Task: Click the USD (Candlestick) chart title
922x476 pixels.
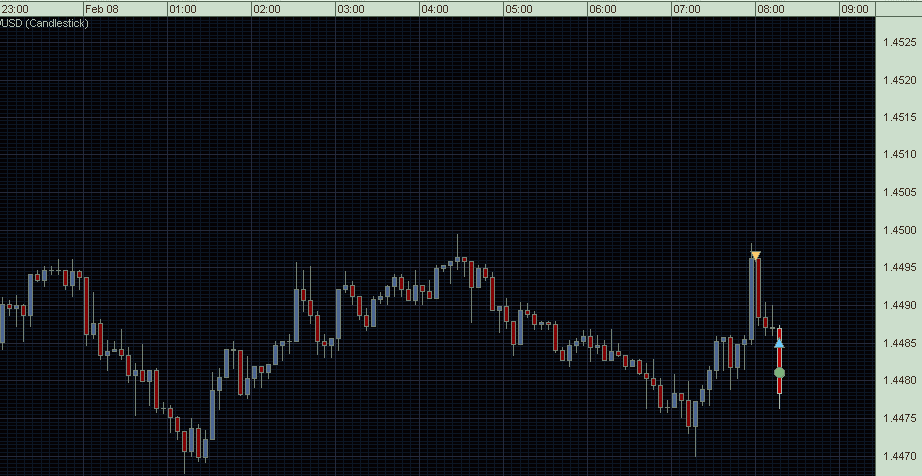Action: point(44,24)
